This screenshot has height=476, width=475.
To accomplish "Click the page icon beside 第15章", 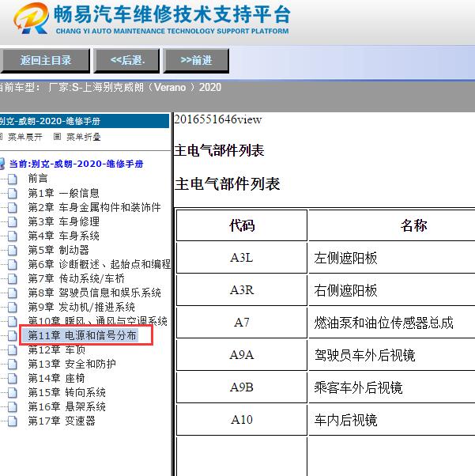I will (13, 392).
